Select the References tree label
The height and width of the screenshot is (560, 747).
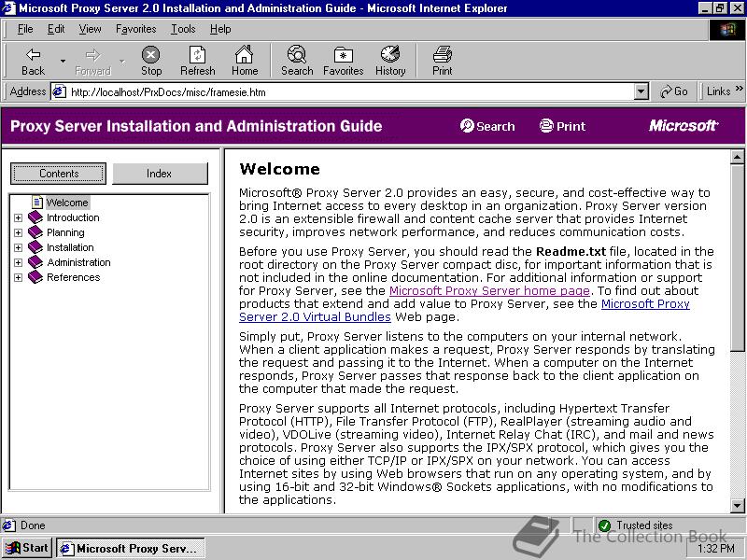coord(74,277)
